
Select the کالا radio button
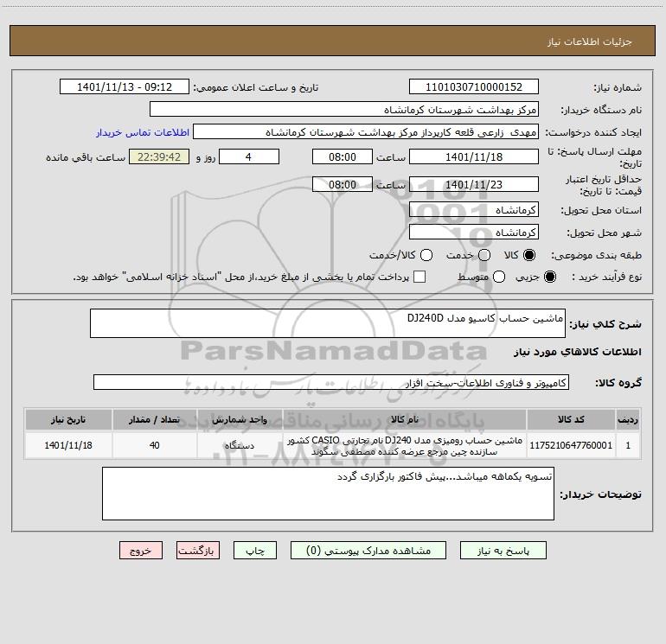(x=529, y=255)
